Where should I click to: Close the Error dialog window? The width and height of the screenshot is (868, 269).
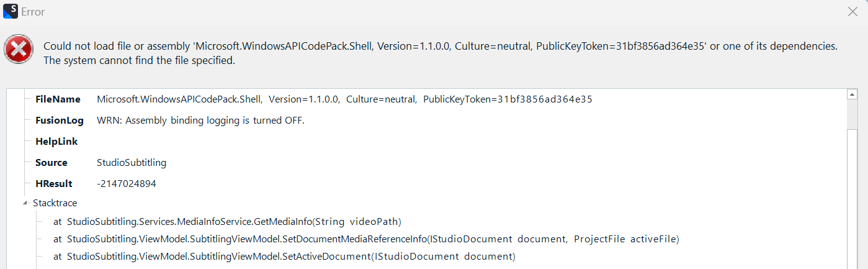coord(852,12)
